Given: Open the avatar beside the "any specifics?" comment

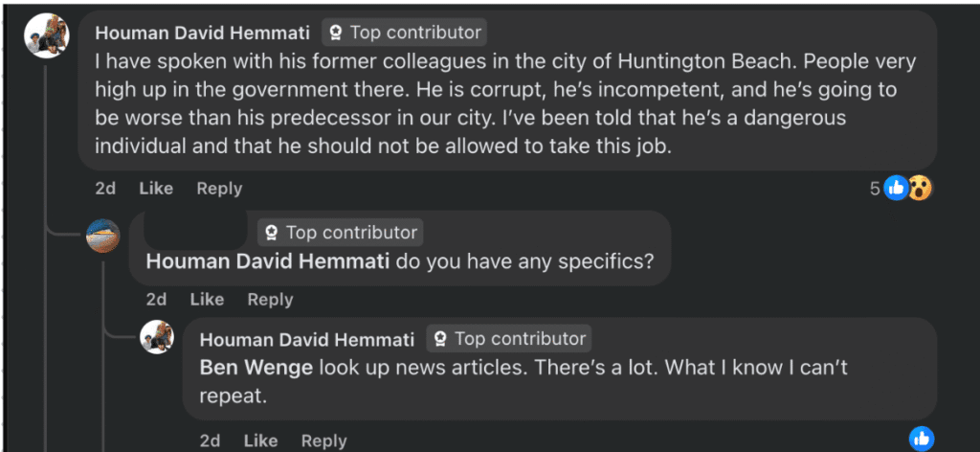Looking at the screenshot, I should pyautogui.click(x=103, y=236).
